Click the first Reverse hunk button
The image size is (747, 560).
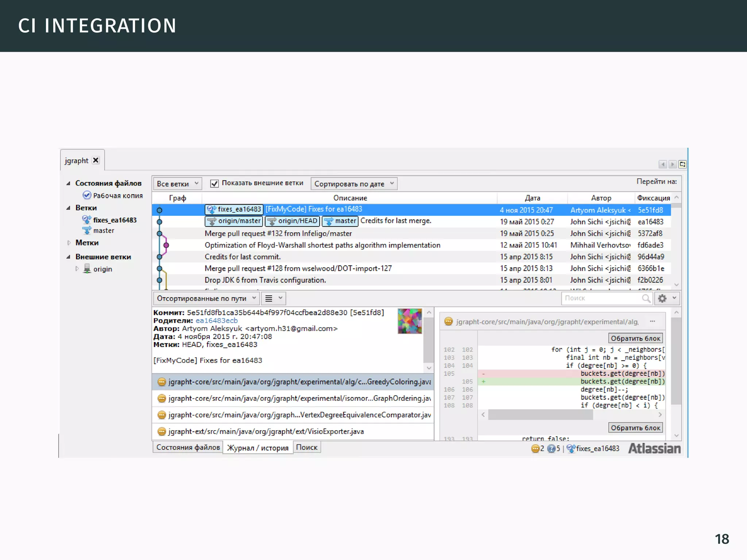click(635, 338)
